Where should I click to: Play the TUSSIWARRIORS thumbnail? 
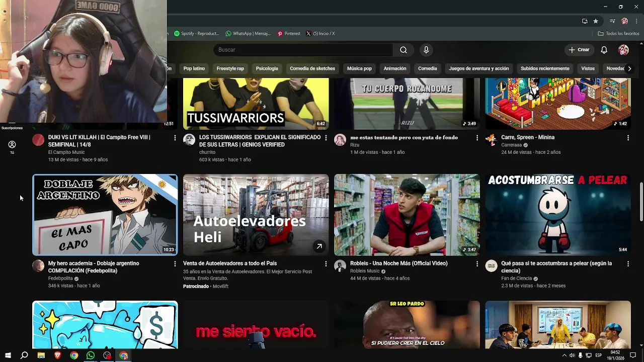256,104
